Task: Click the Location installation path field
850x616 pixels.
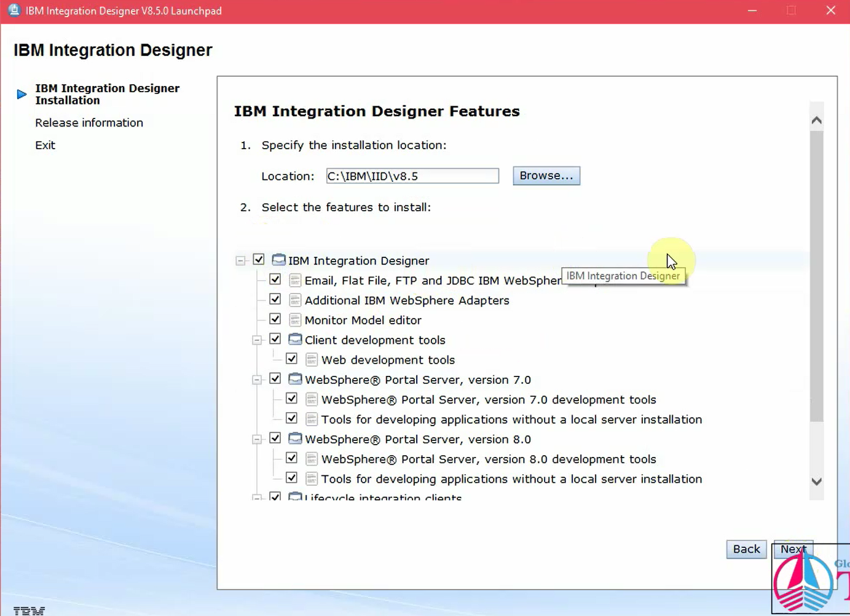Action: click(x=412, y=176)
